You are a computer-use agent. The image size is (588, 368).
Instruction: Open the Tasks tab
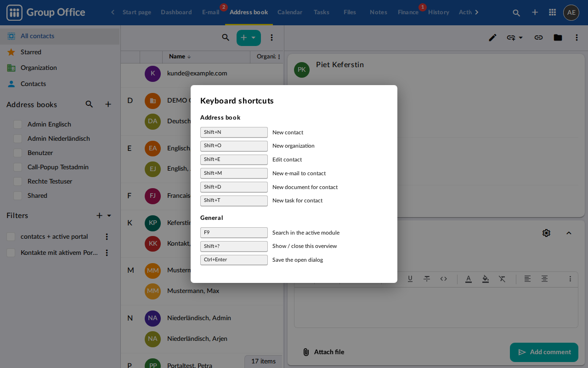pos(322,12)
